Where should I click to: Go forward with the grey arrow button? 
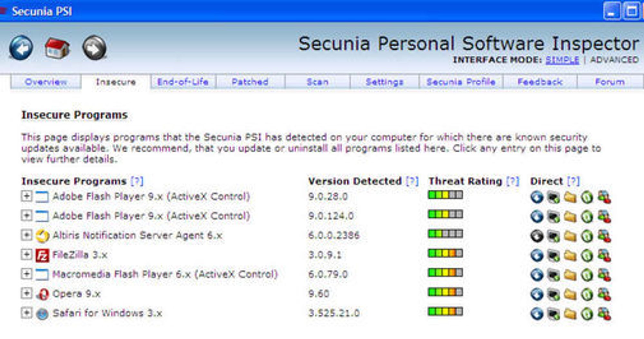click(x=94, y=48)
